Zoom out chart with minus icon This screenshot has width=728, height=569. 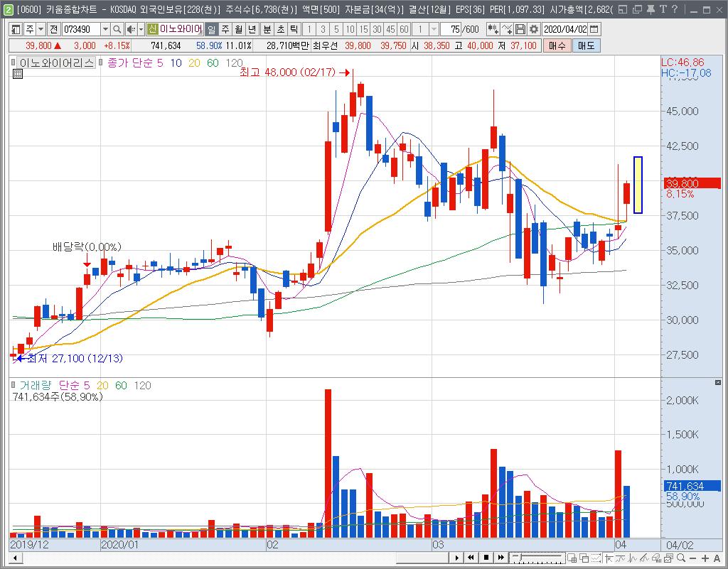(692, 558)
